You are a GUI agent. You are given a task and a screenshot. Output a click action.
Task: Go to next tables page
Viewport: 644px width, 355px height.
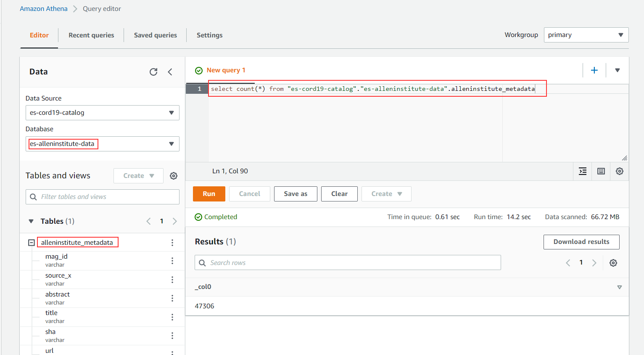[x=175, y=221]
